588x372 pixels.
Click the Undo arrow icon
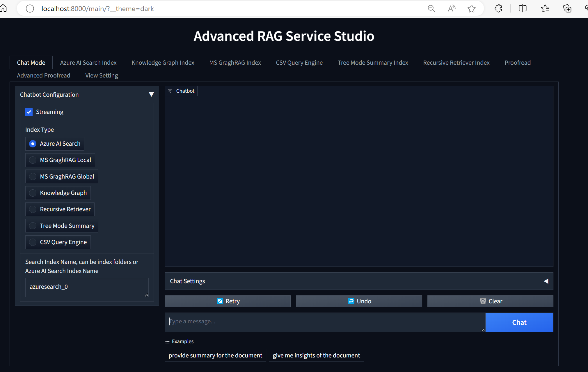click(351, 301)
